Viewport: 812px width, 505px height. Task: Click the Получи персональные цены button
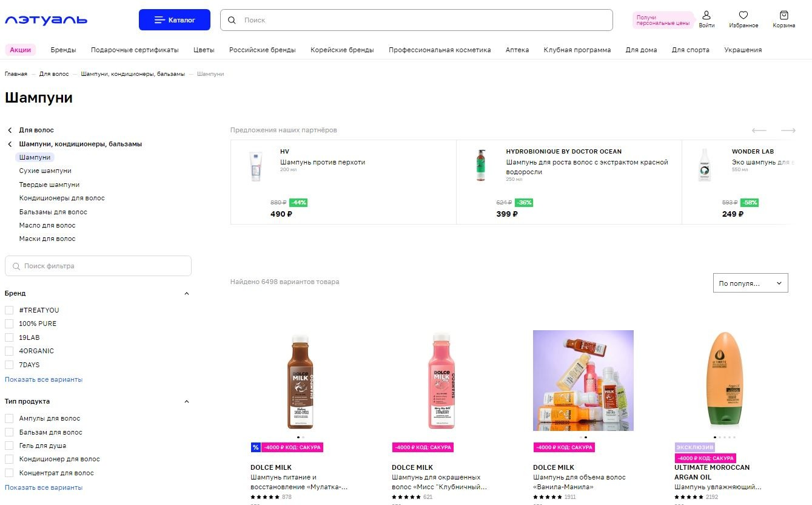[x=663, y=20]
